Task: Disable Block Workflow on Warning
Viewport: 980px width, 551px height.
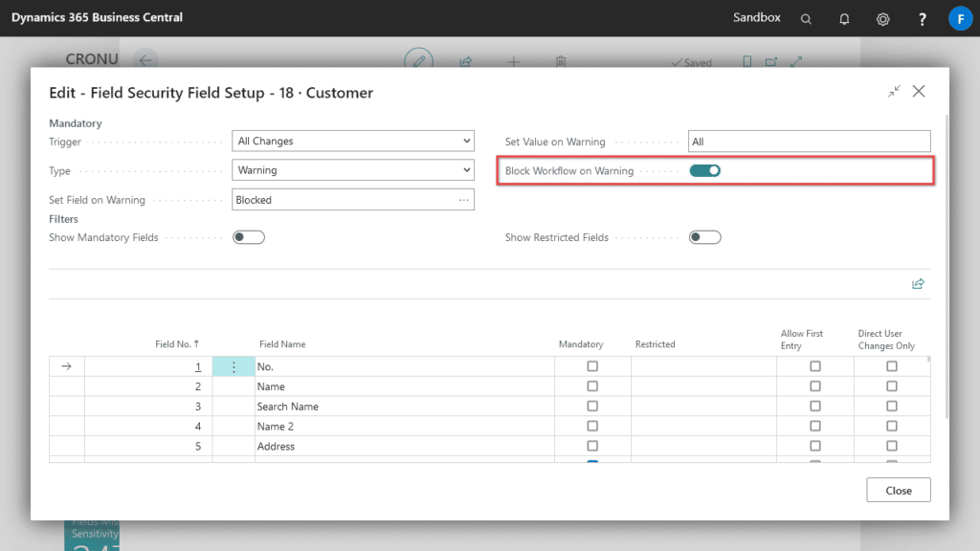Action: tap(704, 169)
